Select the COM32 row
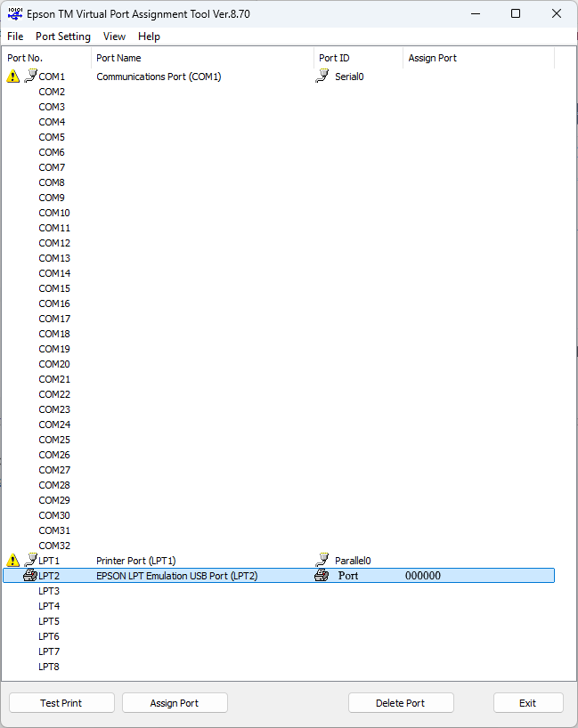 [x=54, y=546]
